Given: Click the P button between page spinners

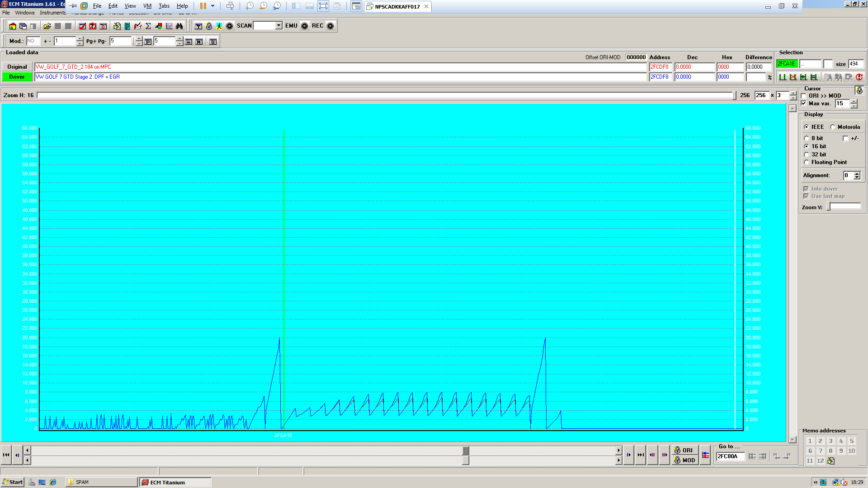Looking at the screenshot, I should click(x=148, y=42).
